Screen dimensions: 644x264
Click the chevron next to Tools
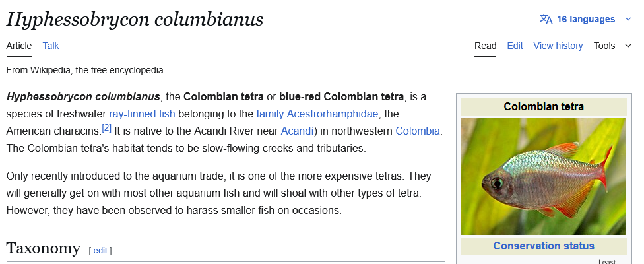pos(628,46)
